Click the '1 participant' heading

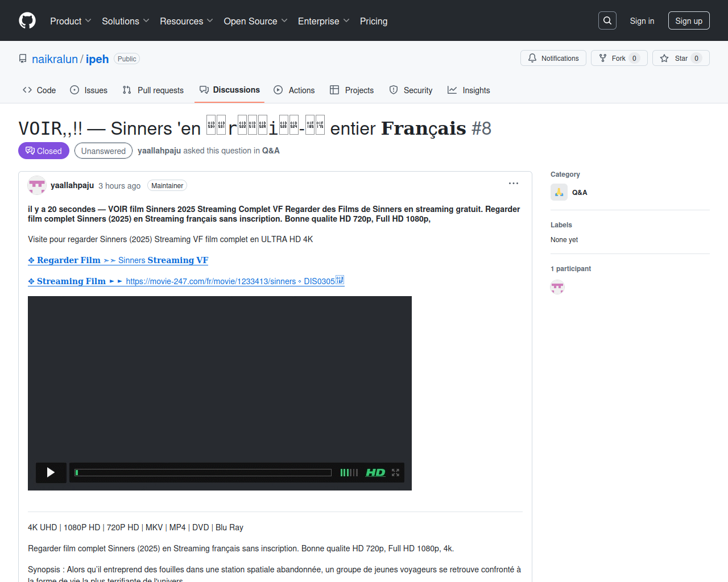click(570, 269)
